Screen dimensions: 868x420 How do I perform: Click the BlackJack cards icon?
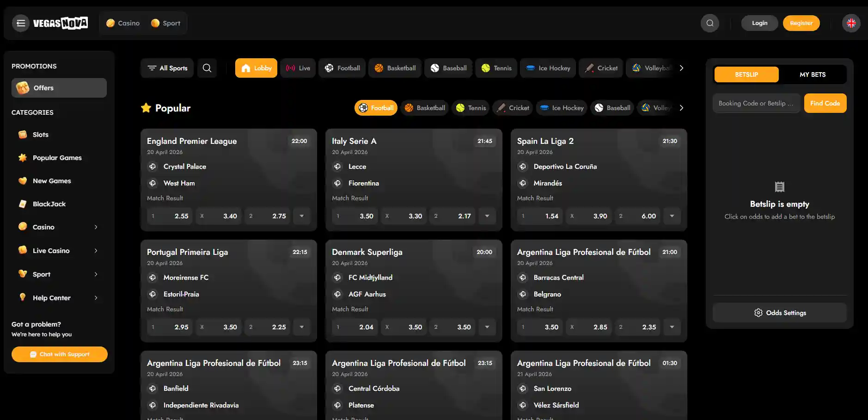tap(23, 204)
